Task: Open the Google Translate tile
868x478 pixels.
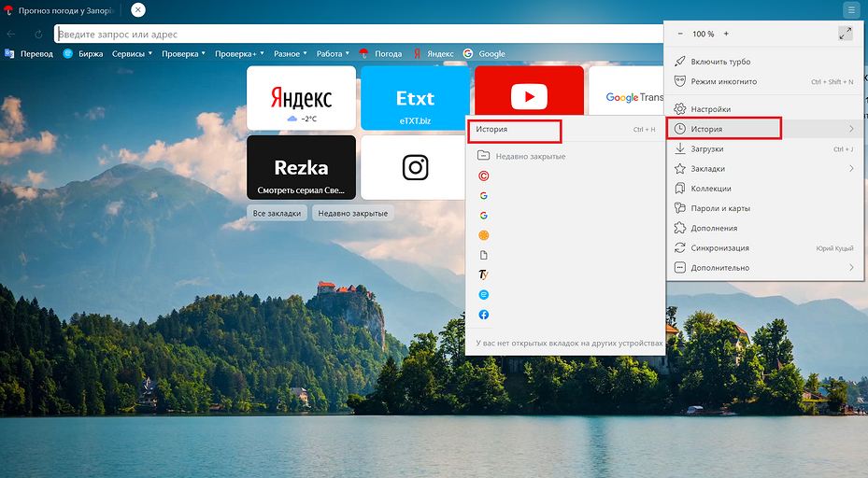Action: click(627, 91)
